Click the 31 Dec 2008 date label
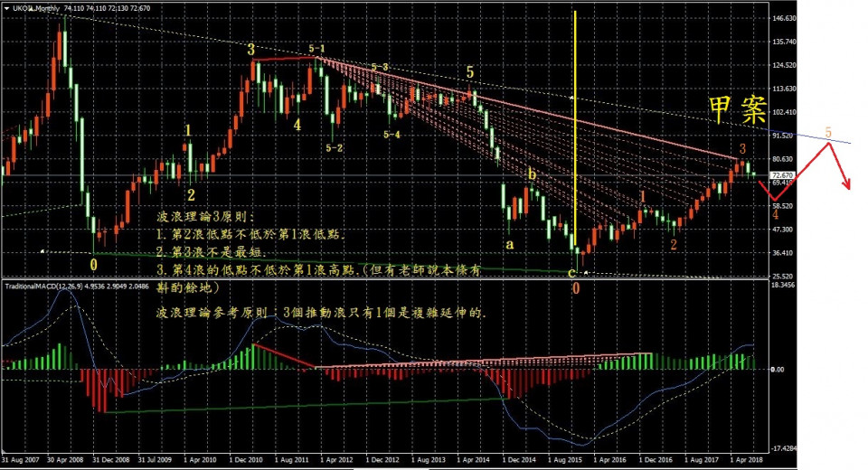The height and width of the screenshot is (470, 868). click(x=110, y=460)
